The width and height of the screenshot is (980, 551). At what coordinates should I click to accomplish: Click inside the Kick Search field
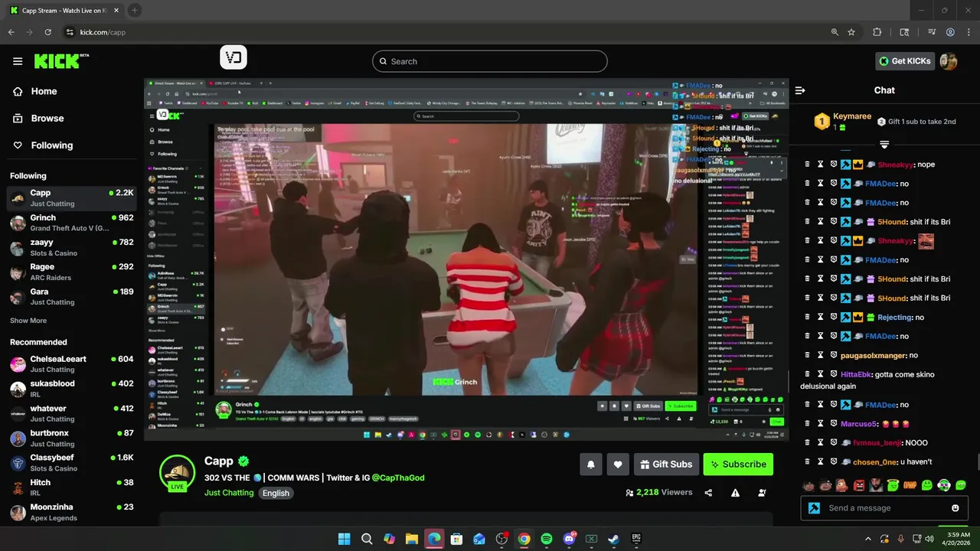(490, 61)
